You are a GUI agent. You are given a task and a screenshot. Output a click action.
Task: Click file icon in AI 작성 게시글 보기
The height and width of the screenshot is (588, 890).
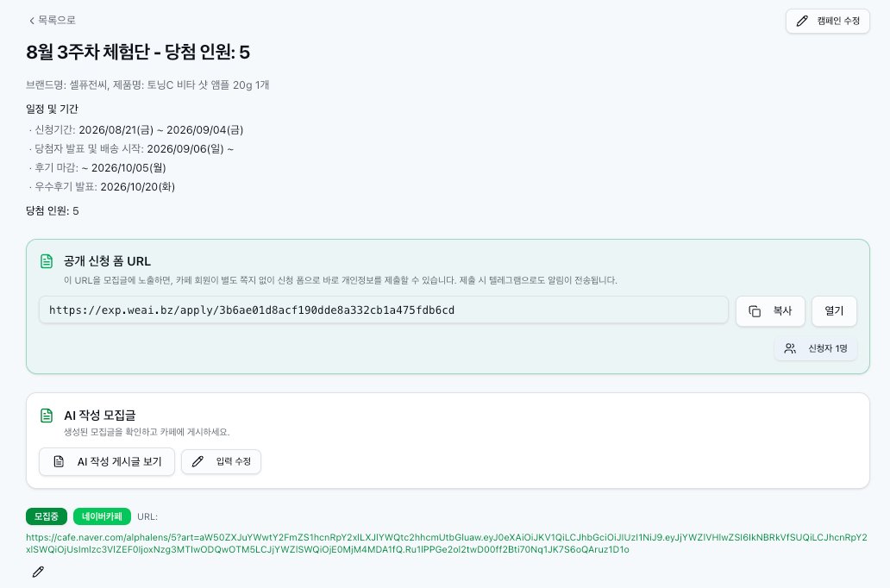click(59, 461)
